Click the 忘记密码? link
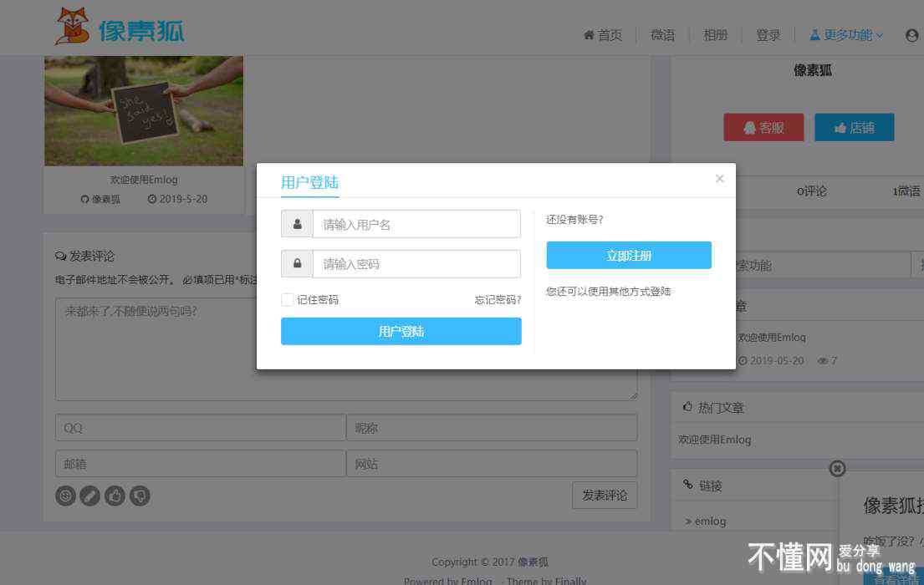Viewport: 924px width, 585px height. [498, 299]
